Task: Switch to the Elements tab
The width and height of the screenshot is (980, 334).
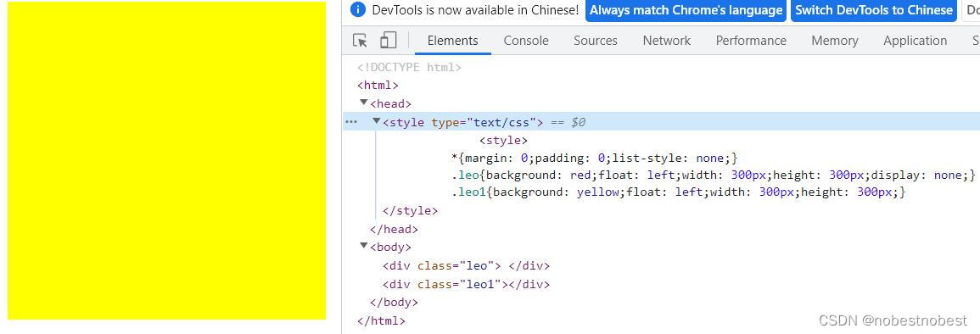Action: tap(452, 41)
